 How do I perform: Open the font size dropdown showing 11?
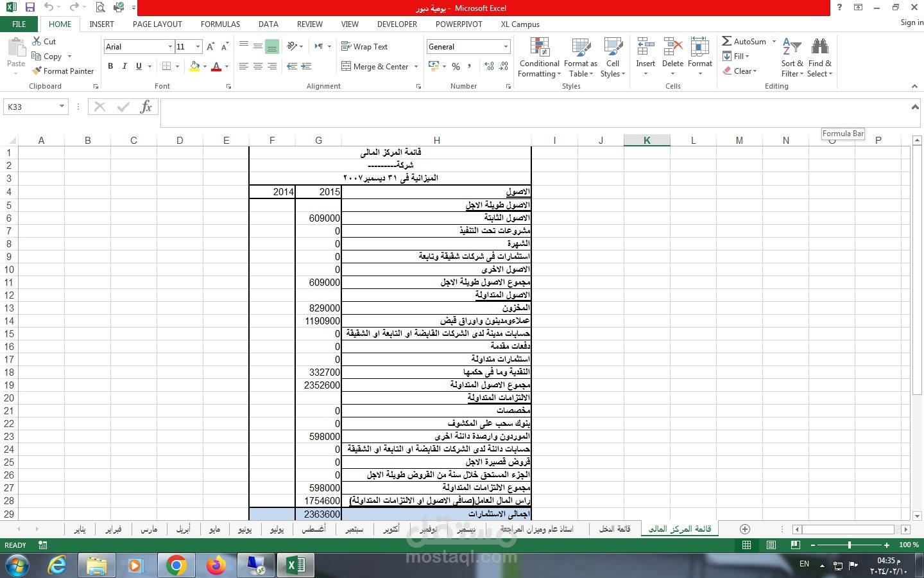point(198,46)
